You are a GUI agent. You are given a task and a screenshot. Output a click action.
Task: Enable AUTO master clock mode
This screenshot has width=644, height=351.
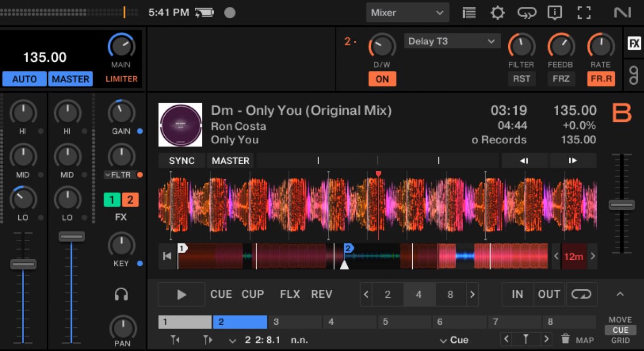click(x=24, y=79)
